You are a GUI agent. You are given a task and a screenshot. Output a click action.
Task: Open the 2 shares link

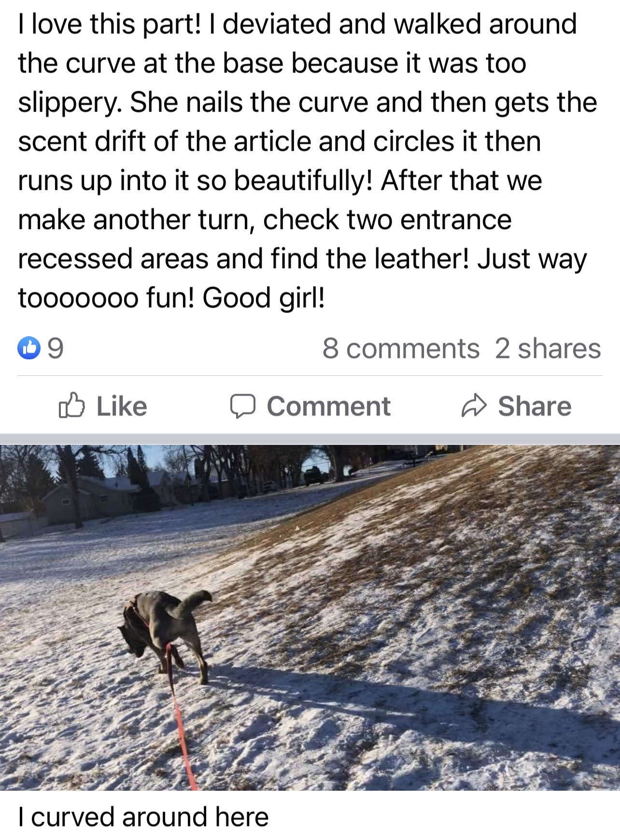[x=548, y=349]
